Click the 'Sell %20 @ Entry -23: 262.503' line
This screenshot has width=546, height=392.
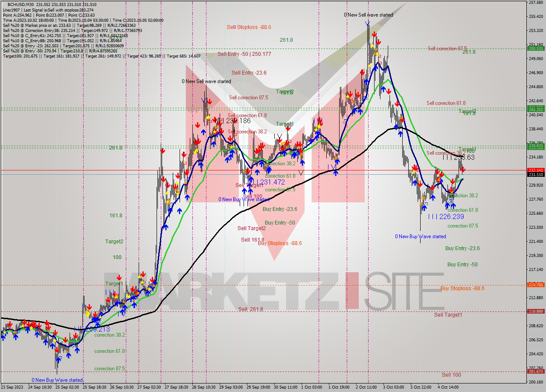63,46
